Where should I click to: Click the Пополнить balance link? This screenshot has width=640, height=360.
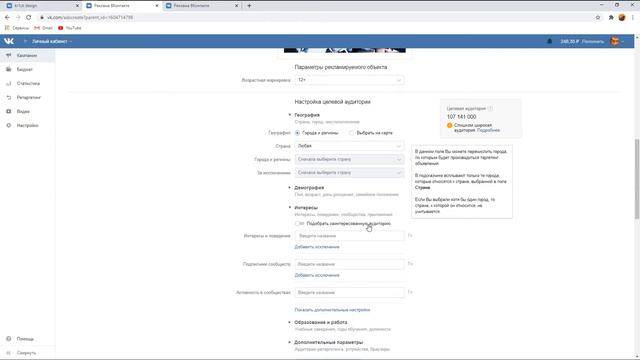click(593, 41)
